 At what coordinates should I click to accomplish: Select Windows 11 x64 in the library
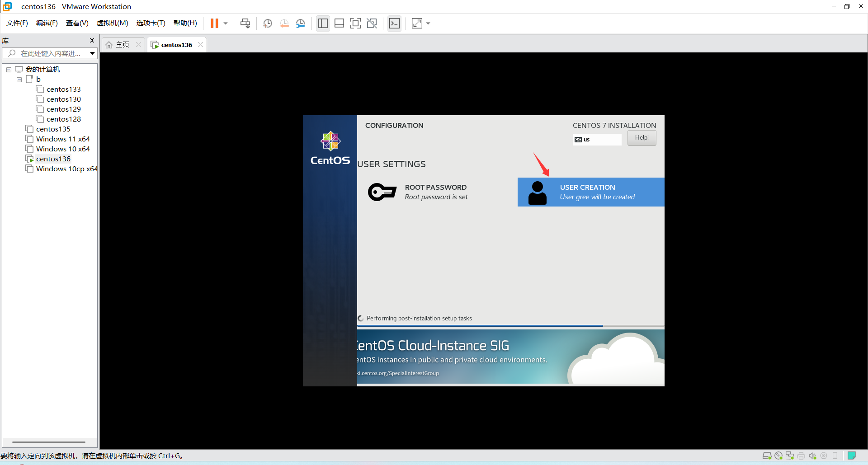63,139
